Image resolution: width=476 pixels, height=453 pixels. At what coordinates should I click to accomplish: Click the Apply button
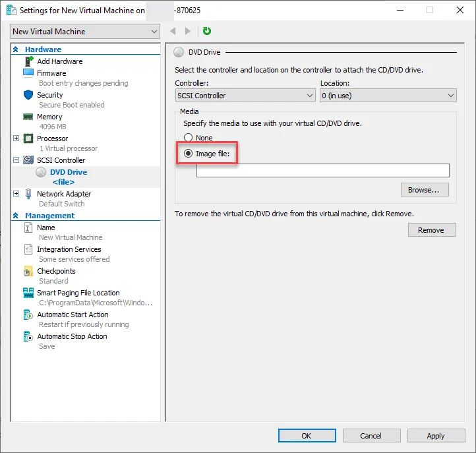point(436,436)
